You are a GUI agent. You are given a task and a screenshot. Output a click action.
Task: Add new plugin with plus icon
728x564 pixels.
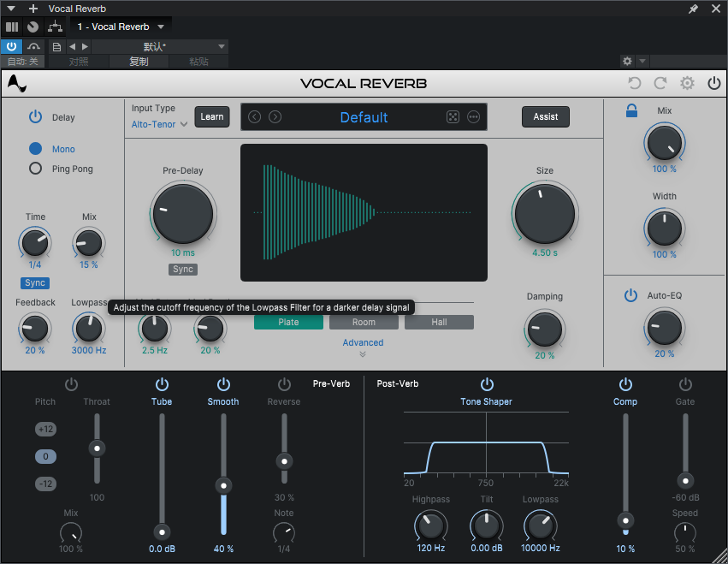point(33,9)
